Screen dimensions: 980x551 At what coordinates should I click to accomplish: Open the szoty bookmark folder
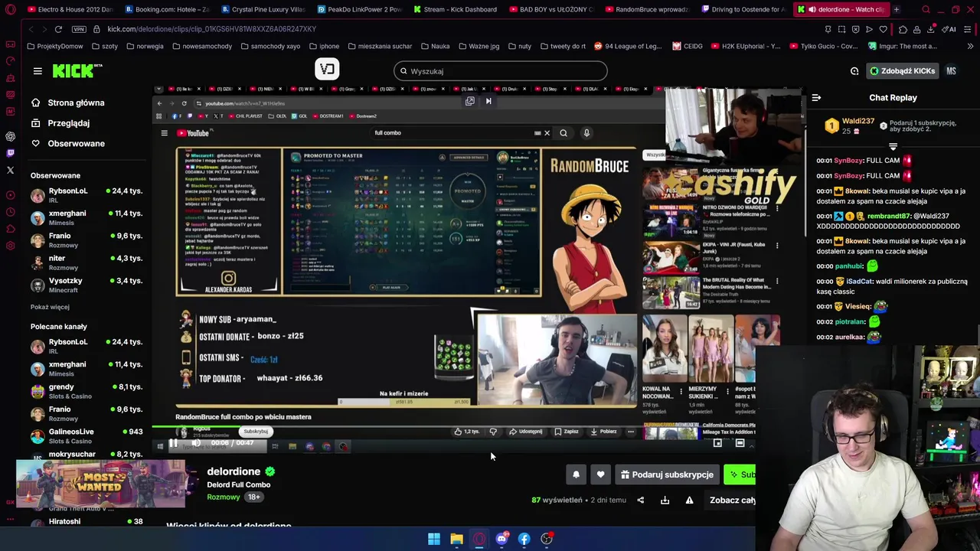point(104,46)
